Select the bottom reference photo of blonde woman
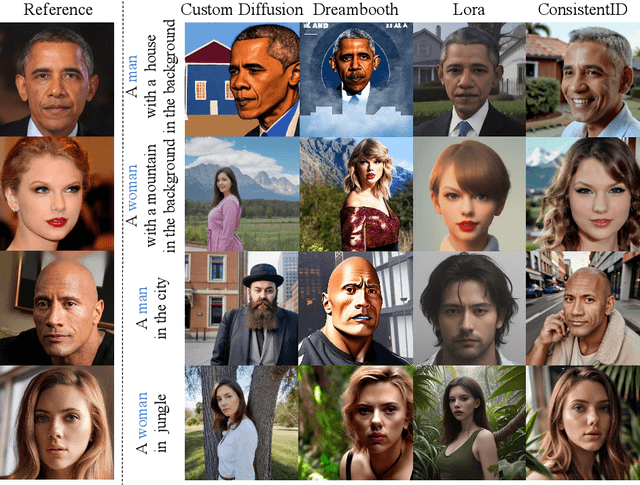The width and height of the screenshot is (640, 485). click(56, 424)
